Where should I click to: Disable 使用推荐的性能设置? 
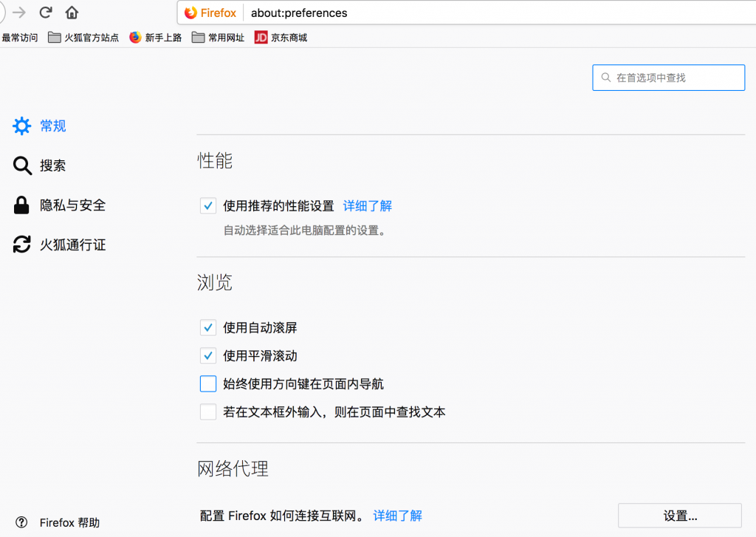coord(207,206)
